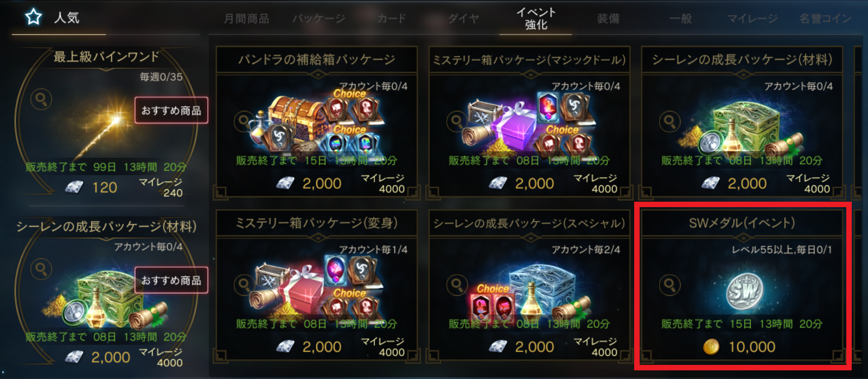Open magnifier on シーレンの成長パッケージ(スペシャル)
This screenshot has width=868, height=379.
(457, 285)
